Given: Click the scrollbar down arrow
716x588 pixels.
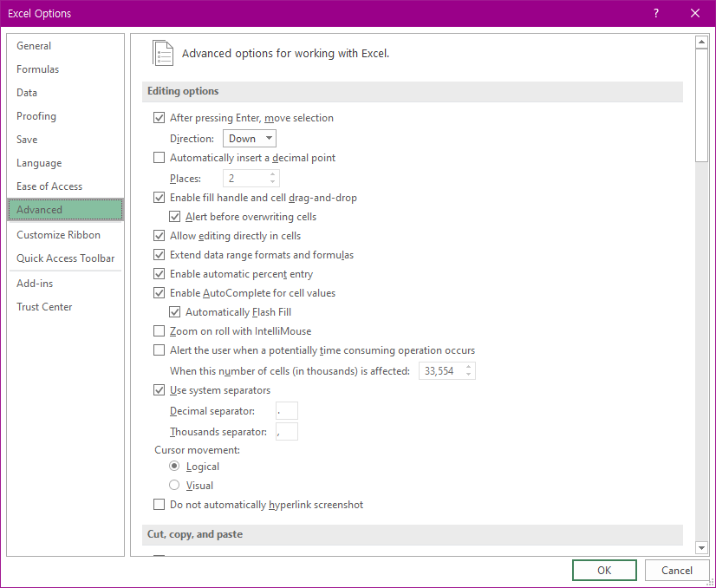Looking at the screenshot, I should 701,547.
